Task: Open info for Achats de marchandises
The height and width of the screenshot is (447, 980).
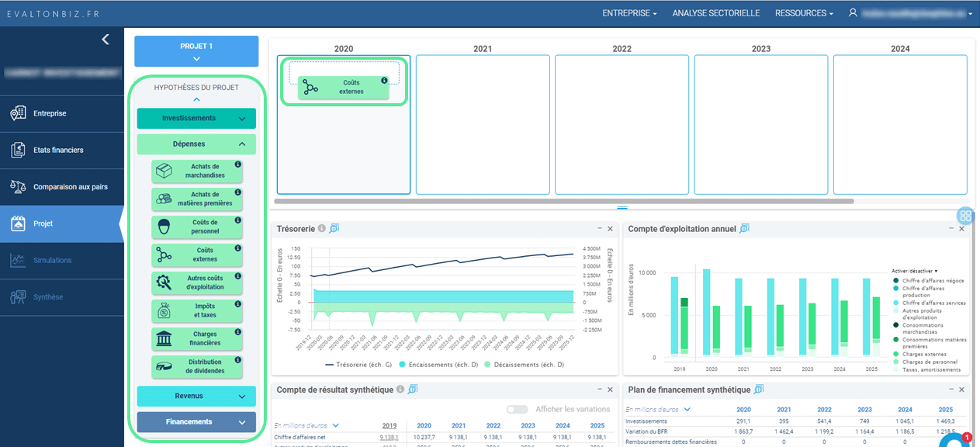Action: pos(238,164)
